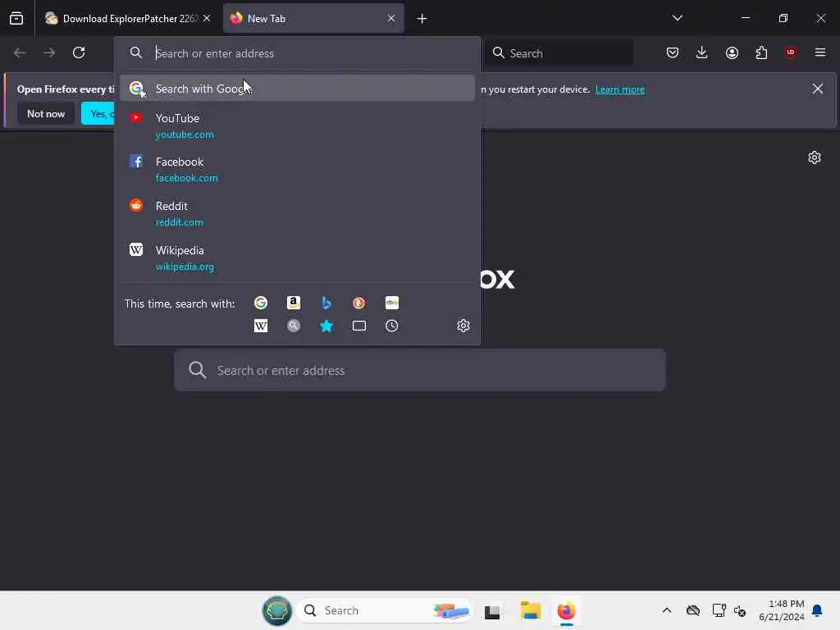Click the new tab page search field

click(420, 370)
